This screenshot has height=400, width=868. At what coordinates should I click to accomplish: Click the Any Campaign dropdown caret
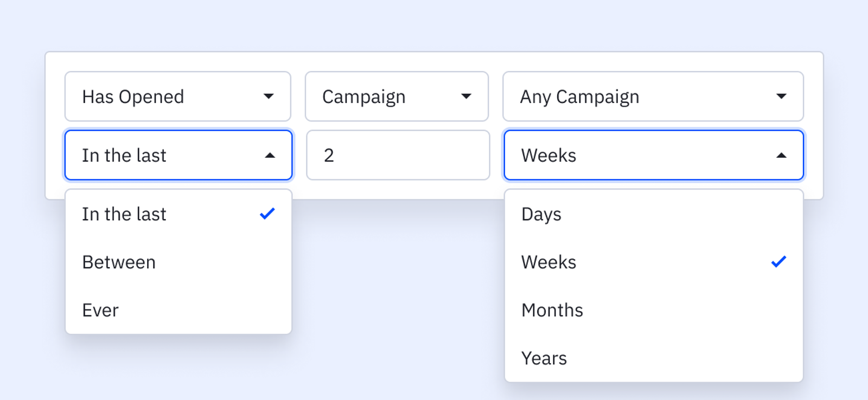pos(781,96)
